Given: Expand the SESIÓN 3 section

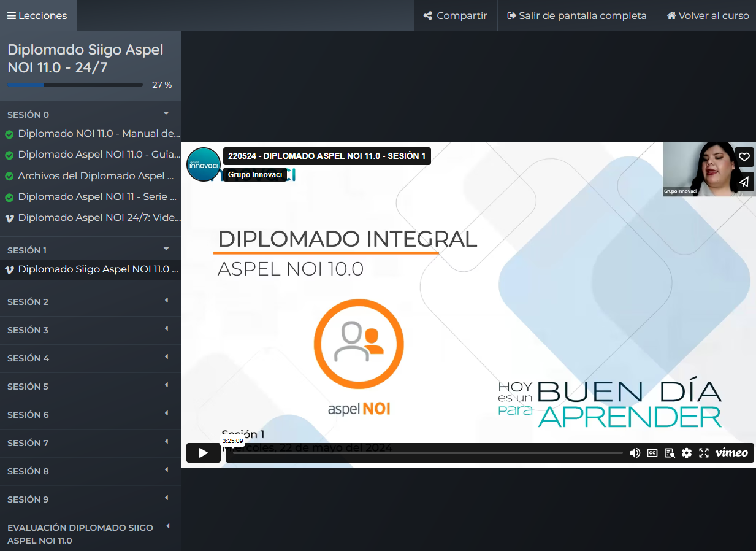Looking at the screenshot, I should pyautogui.click(x=91, y=330).
